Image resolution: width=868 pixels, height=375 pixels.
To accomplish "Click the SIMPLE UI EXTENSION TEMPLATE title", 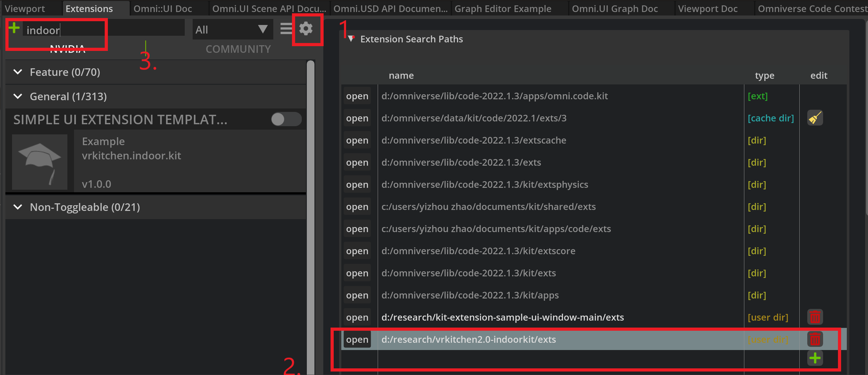I will point(120,120).
